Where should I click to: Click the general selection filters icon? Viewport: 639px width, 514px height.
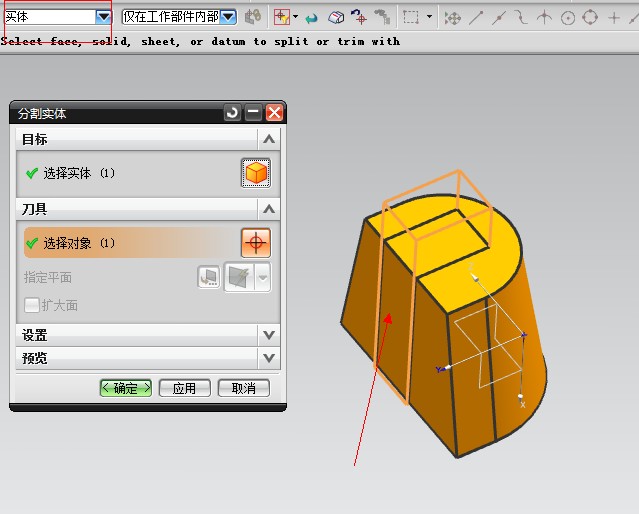coord(282,17)
